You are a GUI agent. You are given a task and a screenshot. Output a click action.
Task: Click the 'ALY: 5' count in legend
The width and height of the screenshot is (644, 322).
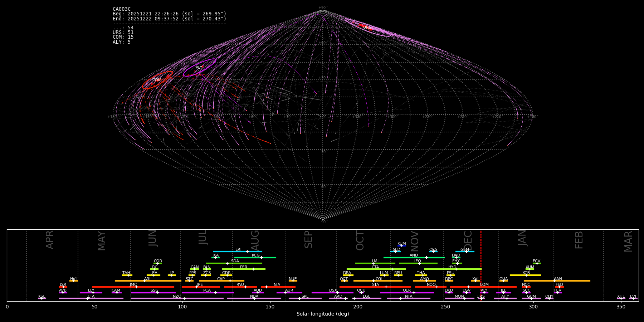(x=122, y=42)
